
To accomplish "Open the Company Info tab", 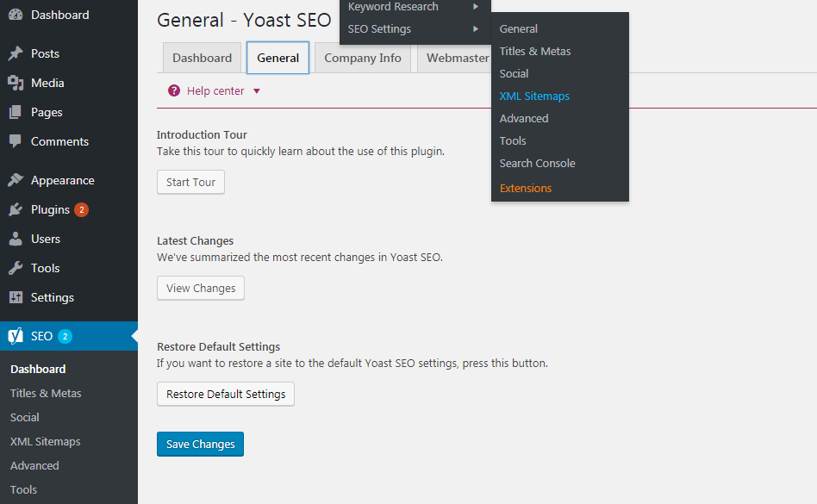I will coord(363,58).
